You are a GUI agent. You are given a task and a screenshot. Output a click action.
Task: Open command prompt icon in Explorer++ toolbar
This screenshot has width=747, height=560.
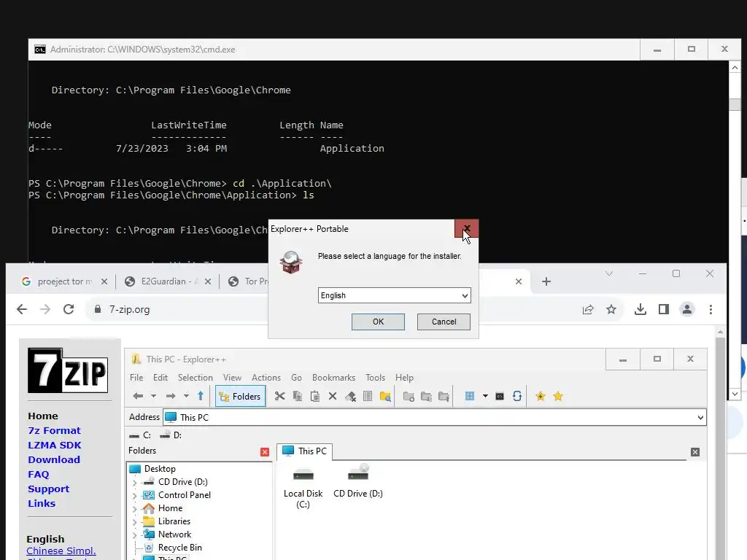500,396
